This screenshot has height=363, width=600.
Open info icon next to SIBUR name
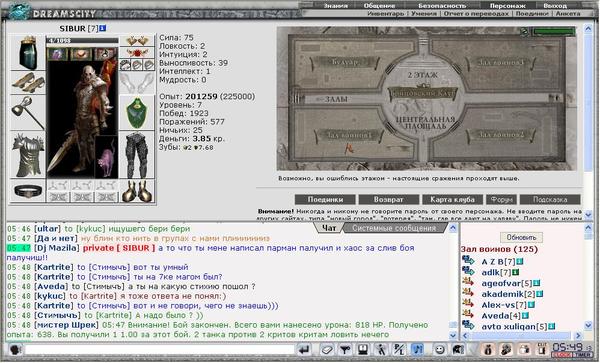pos(102,28)
